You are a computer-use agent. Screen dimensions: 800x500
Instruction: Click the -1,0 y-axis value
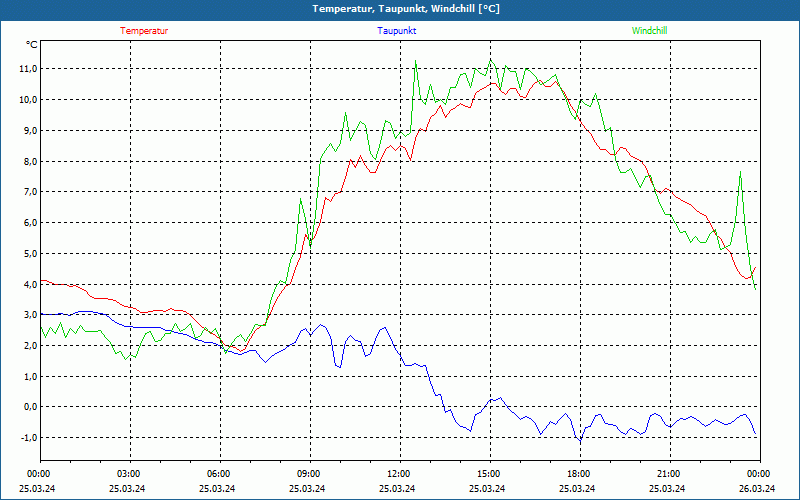point(28,438)
